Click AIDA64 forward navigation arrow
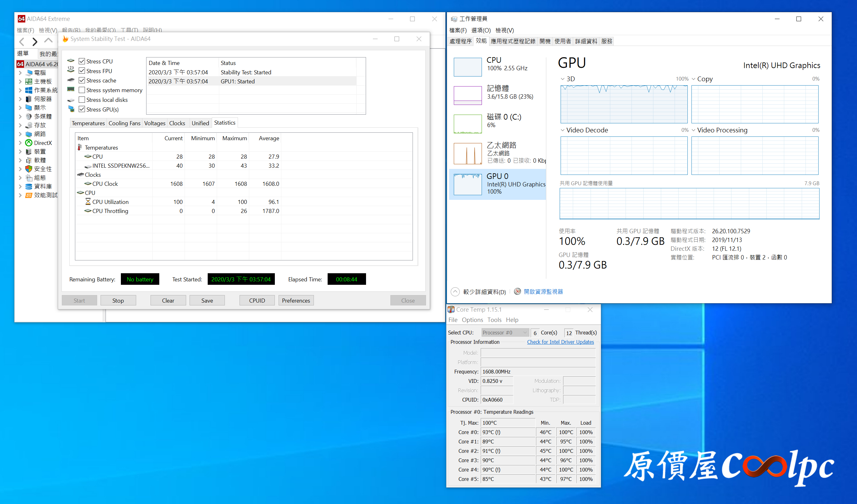 click(35, 42)
